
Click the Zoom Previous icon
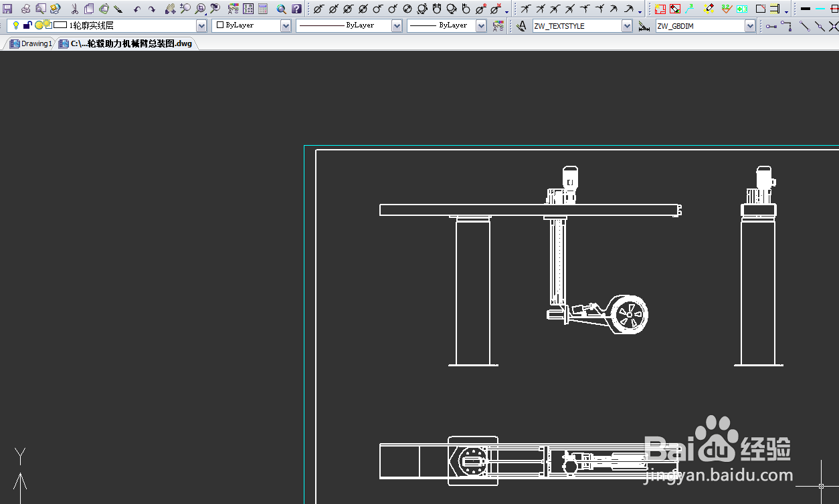215,9
